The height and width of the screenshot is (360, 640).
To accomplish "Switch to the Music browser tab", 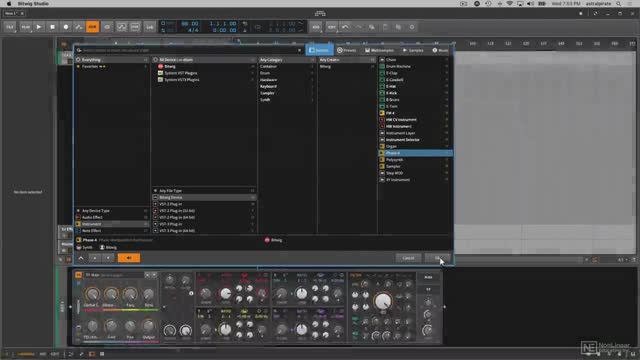I will (x=440, y=50).
